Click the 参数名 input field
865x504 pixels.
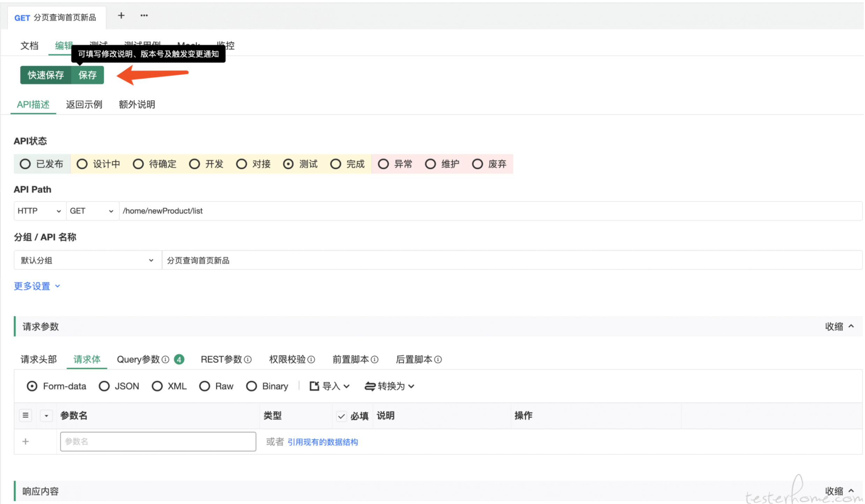[158, 442]
